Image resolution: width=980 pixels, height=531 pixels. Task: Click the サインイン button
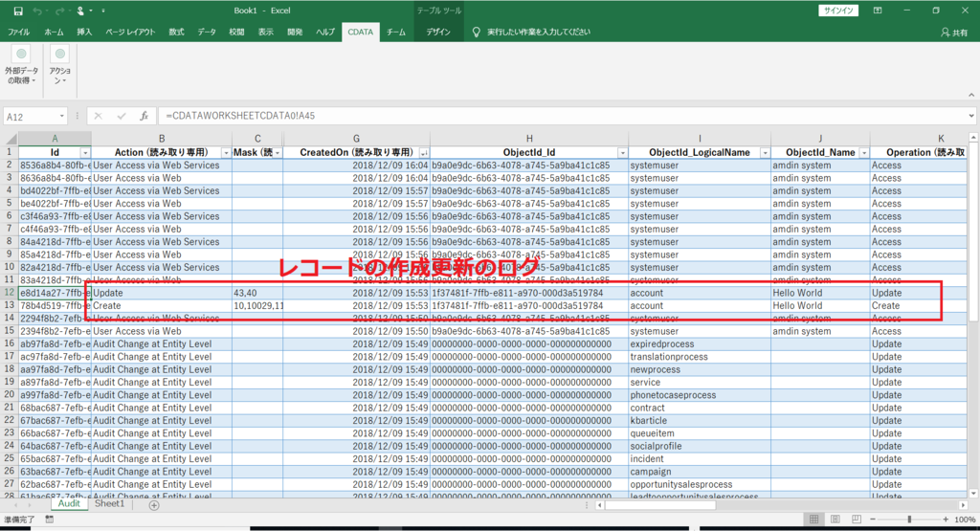[x=838, y=11]
